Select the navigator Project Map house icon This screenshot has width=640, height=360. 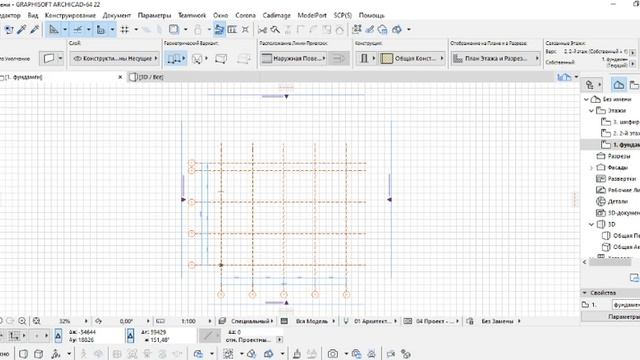coord(619,84)
